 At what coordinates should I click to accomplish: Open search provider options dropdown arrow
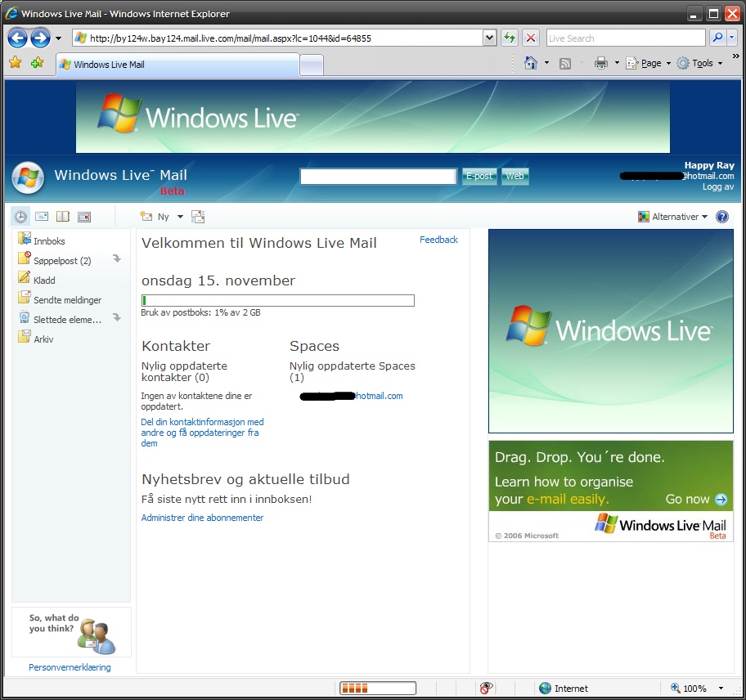pyautogui.click(x=732, y=38)
